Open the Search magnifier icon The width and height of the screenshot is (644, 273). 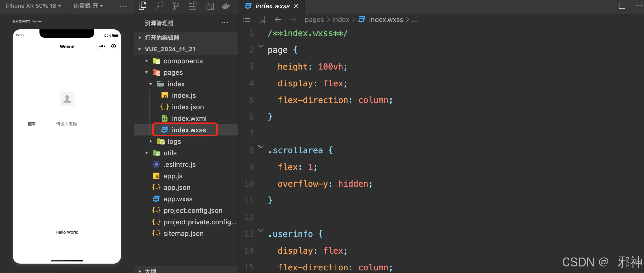pos(159,6)
